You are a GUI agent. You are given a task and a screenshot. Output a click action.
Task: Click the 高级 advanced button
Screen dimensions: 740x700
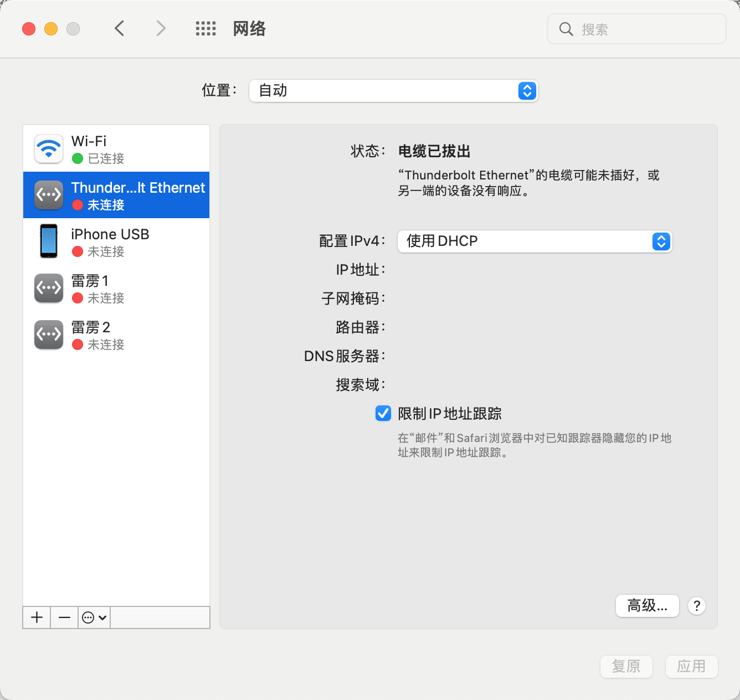pos(647,606)
